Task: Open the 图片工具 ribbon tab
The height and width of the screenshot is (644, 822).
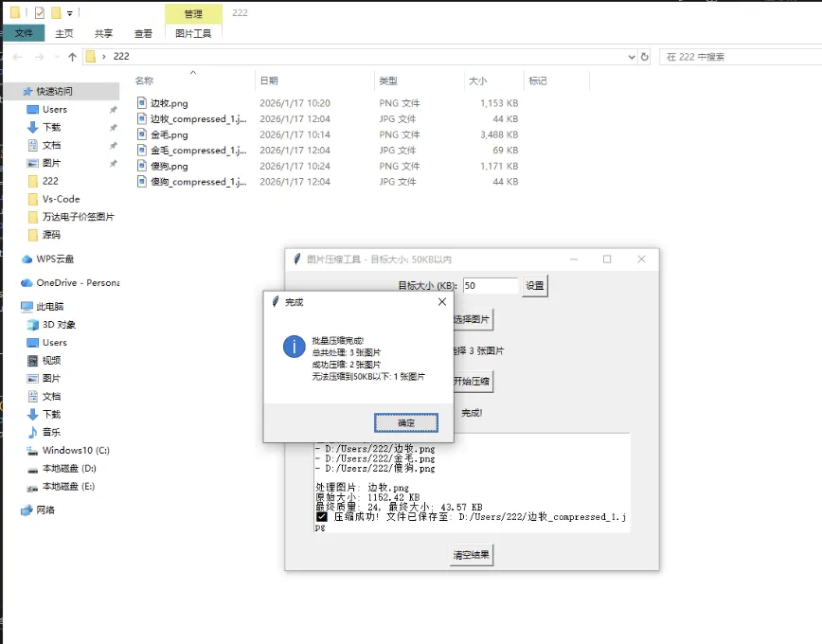Action: click(193, 32)
